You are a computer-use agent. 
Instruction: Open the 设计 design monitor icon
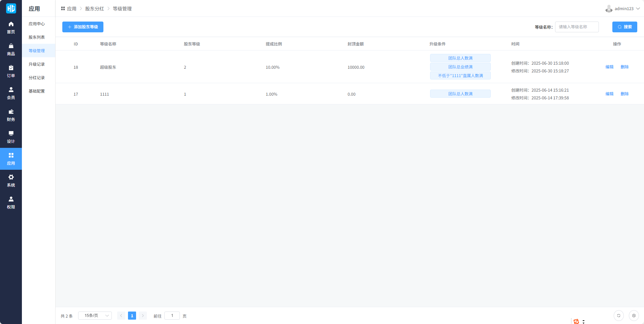coord(11,134)
